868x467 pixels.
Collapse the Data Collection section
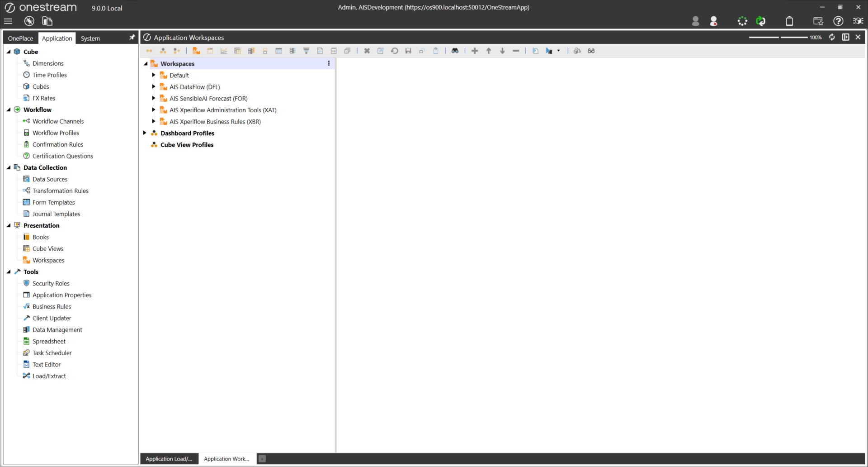click(9, 167)
